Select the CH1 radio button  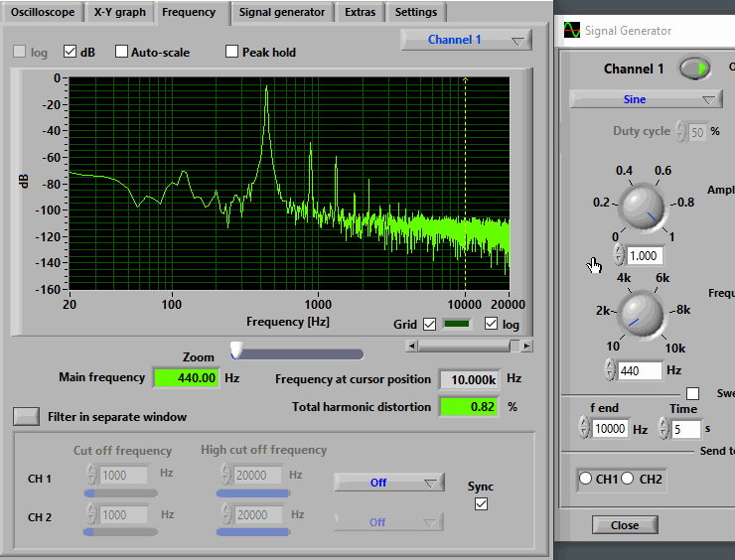[x=585, y=479]
